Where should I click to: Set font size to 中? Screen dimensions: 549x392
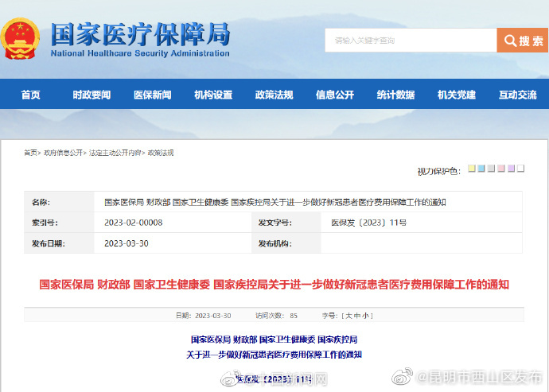(357, 316)
